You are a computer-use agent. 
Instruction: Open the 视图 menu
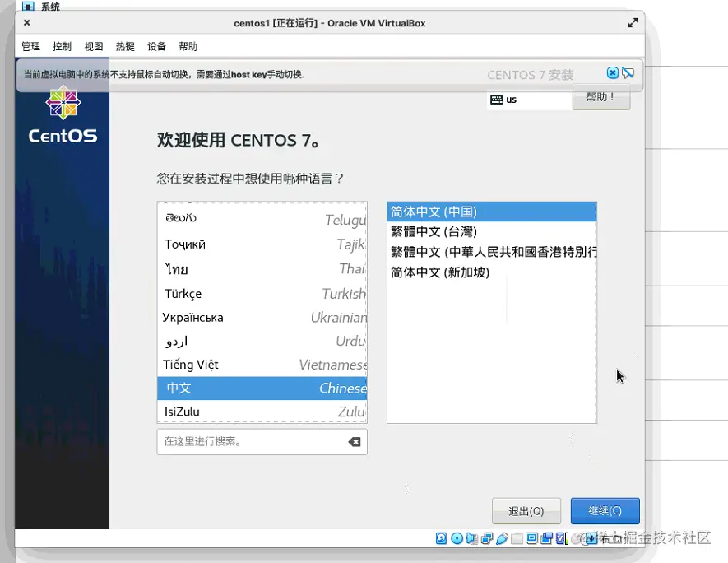tap(93, 46)
